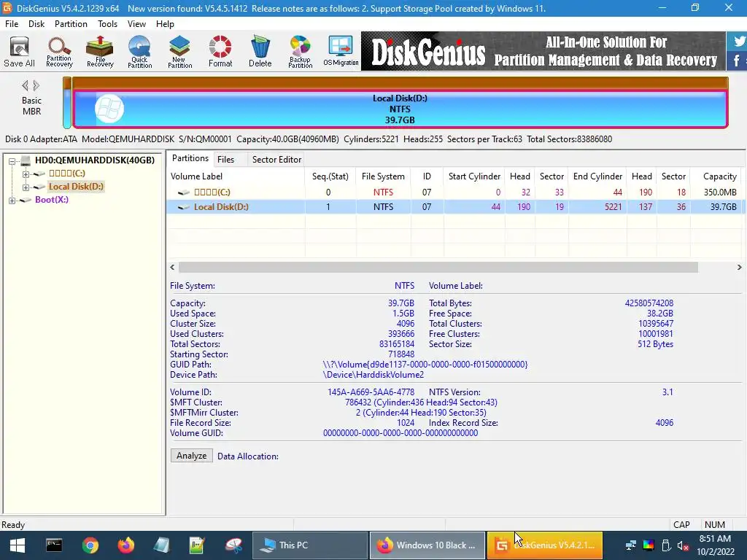Click the right arrow of the partition table scrollbar
747x560 pixels.
[740, 267]
